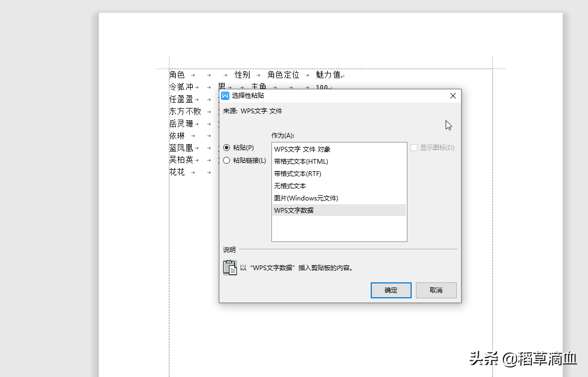588x377 pixels.
Task: Click the 取消 button
Action: pyautogui.click(x=436, y=290)
